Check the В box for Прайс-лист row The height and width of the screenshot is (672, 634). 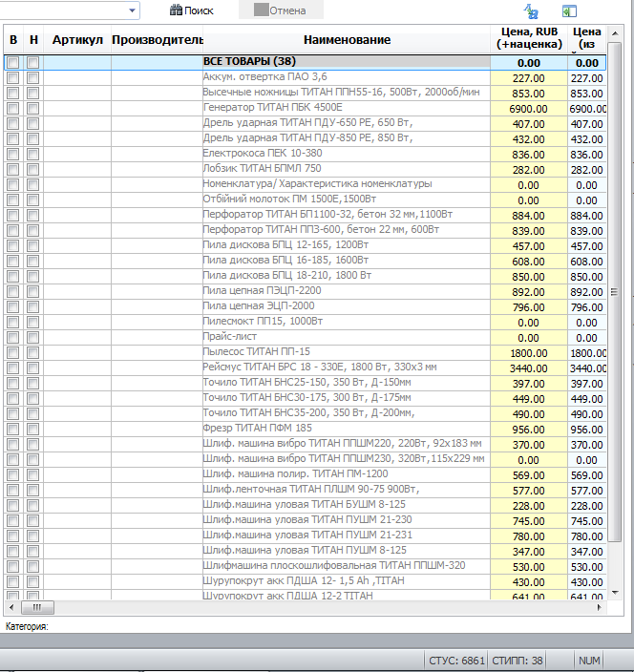12,338
